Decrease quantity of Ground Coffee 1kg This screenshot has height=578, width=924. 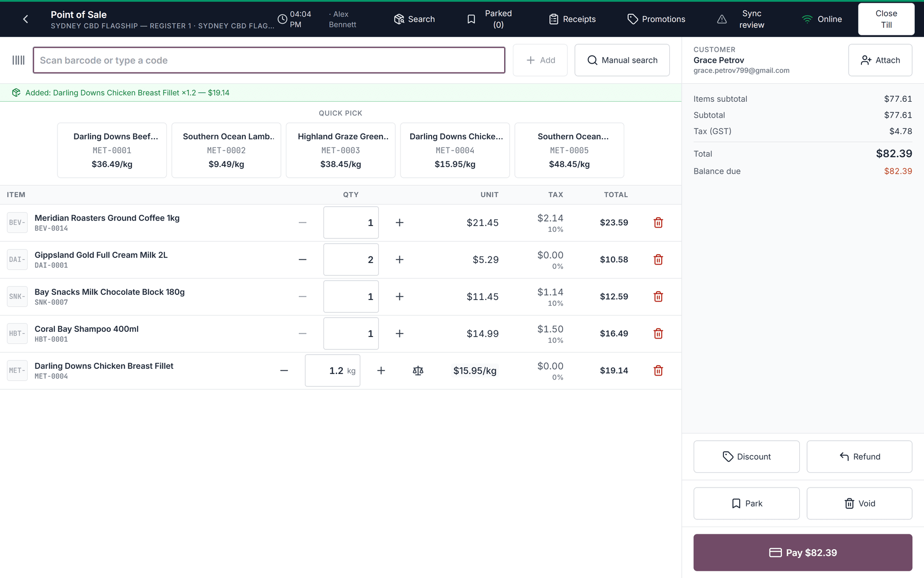coord(302,222)
